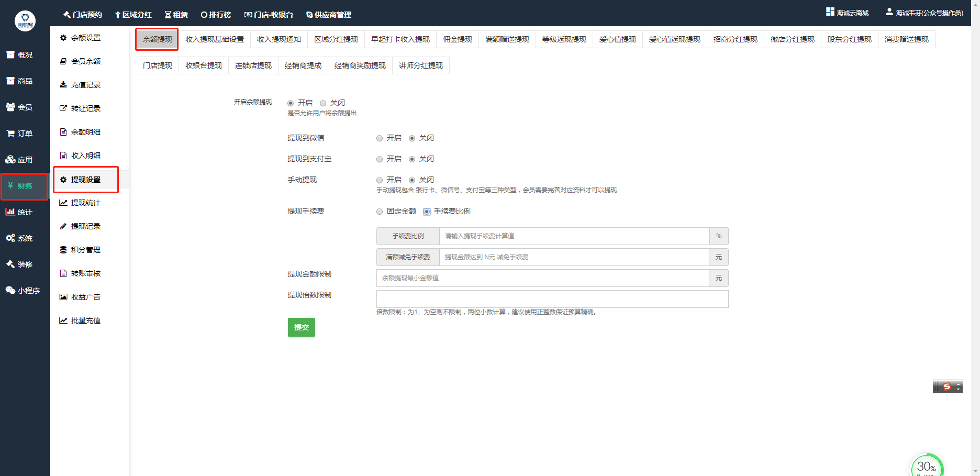Enable 开启余额提现 with the 开启 radio

click(x=291, y=103)
